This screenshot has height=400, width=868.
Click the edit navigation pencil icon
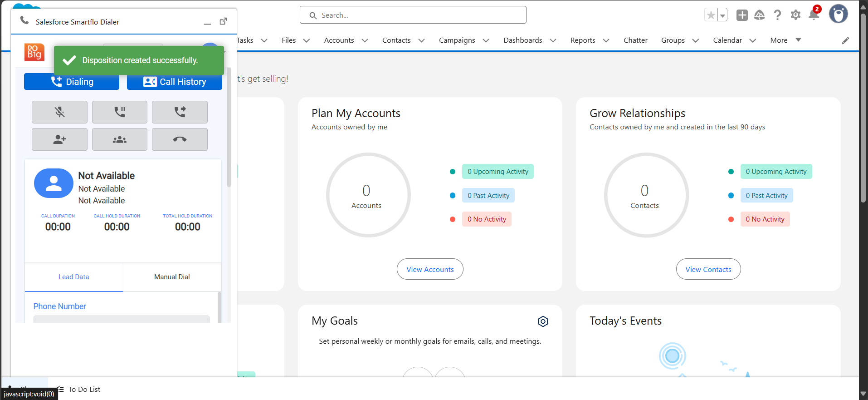[x=845, y=40]
